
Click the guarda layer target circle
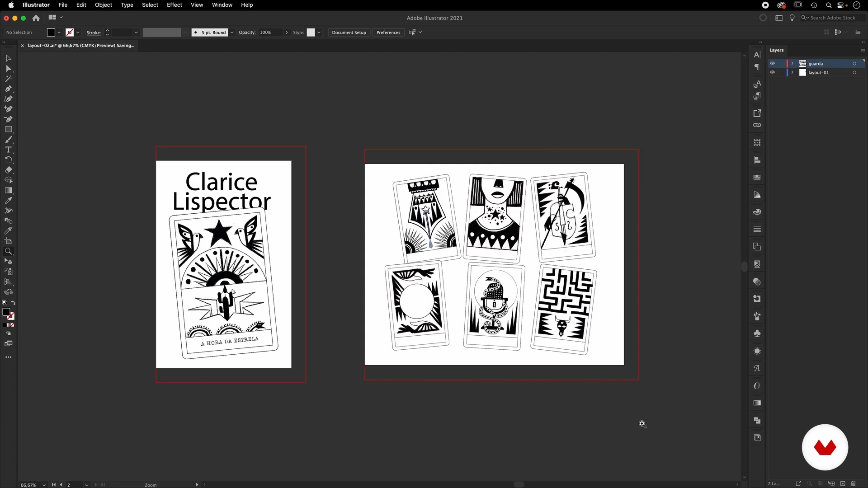tap(854, 63)
